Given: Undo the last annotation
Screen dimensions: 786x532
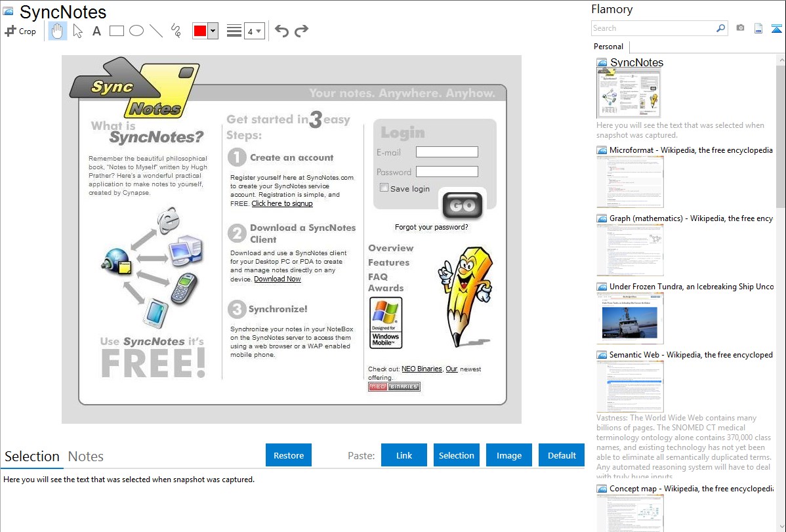Looking at the screenshot, I should (x=281, y=31).
